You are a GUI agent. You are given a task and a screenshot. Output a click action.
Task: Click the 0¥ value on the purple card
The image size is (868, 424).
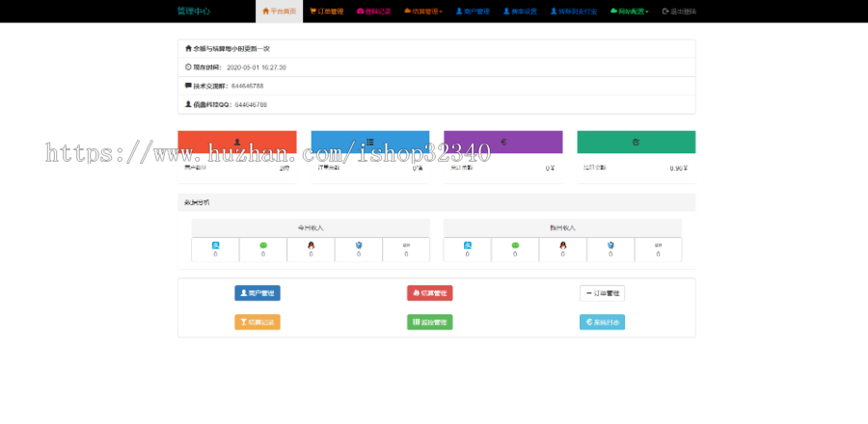pos(550,168)
